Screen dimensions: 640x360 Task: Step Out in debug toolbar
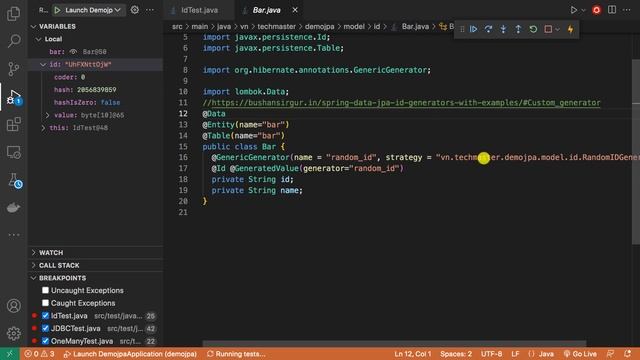pos(518,29)
